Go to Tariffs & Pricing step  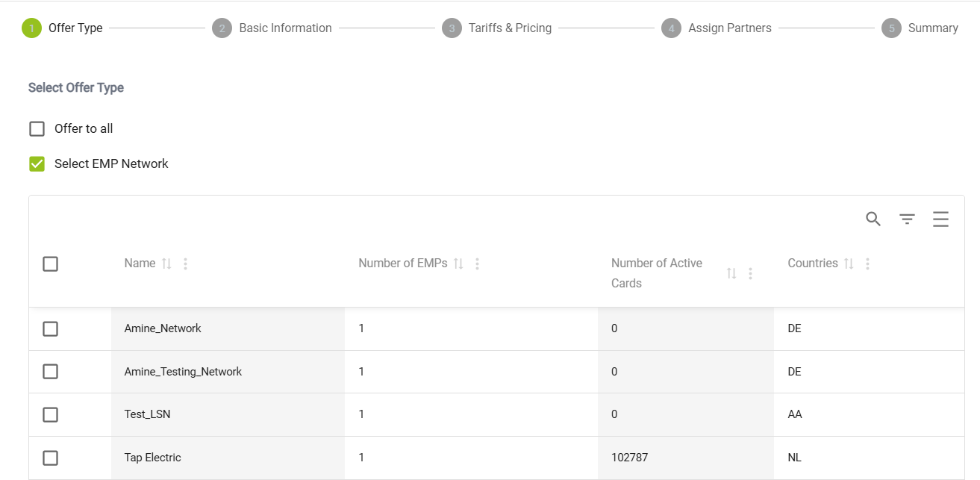tap(509, 28)
